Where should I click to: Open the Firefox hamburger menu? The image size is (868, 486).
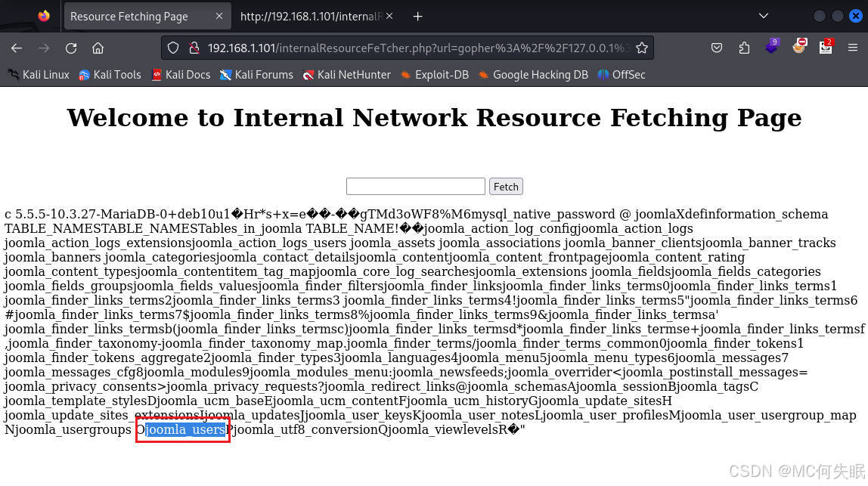[853, 48]
